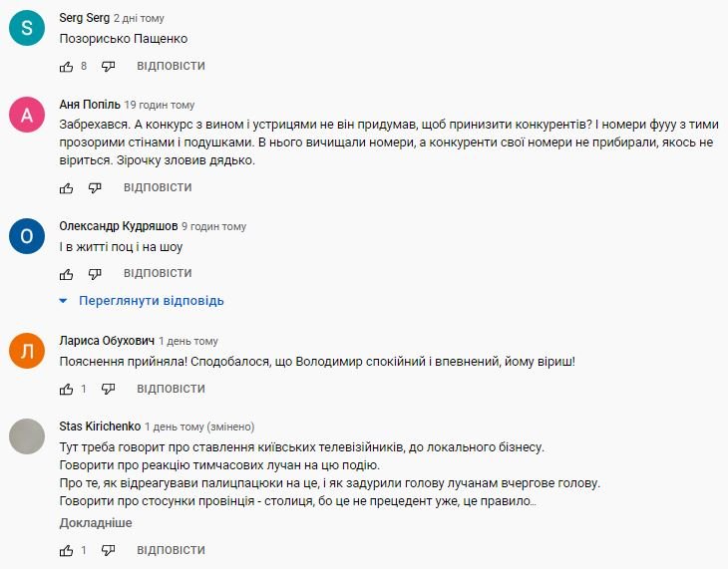
Task: Reply to Serg Serg's comment
Action: click(x=171, y=66)
